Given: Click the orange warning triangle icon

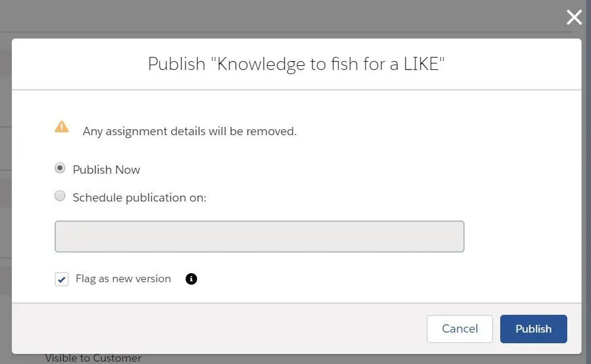Looking at the screenshot, I should (x=62, y=126).
